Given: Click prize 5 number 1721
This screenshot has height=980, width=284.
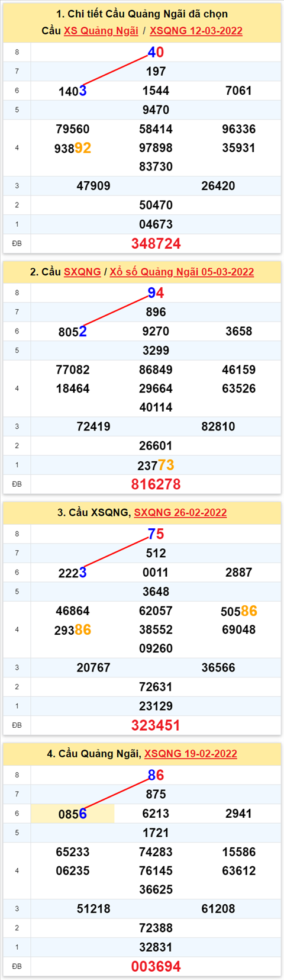Looking at the screenshot, I should (x=156, y=833).
